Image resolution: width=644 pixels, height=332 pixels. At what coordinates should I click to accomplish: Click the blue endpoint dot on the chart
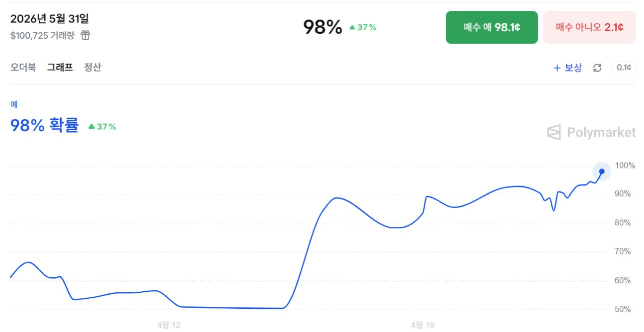602,171
